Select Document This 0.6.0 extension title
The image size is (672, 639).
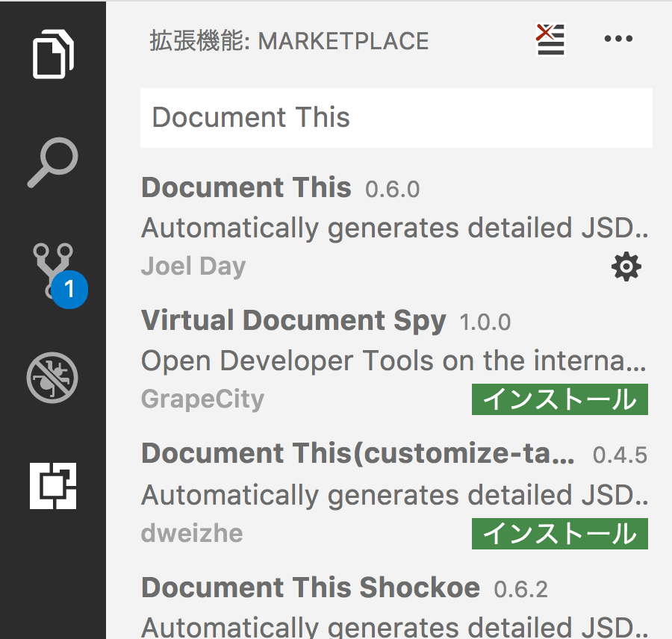(x=246, y=187)
